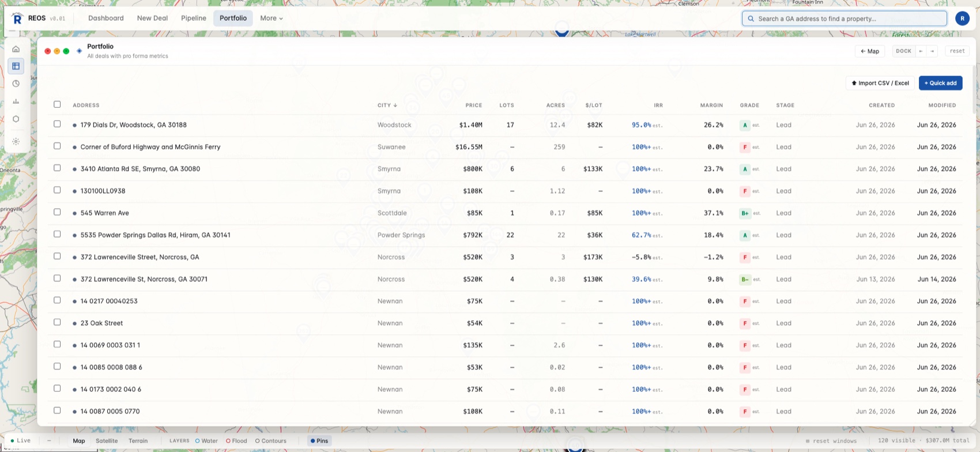This screenshot has height=452, width=980.
Task: Select the Portfolio tab
Action: click(233, 18)
